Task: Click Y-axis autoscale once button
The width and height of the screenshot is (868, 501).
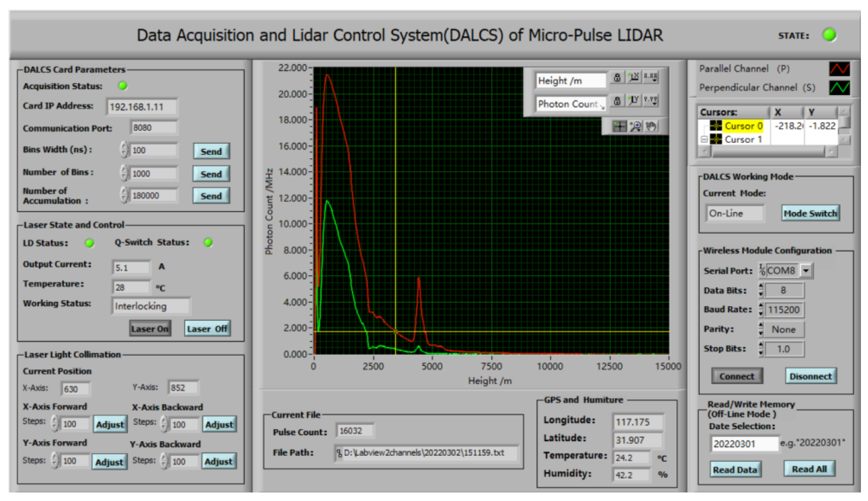Action: pyautogui.click(x=633, y=100)
